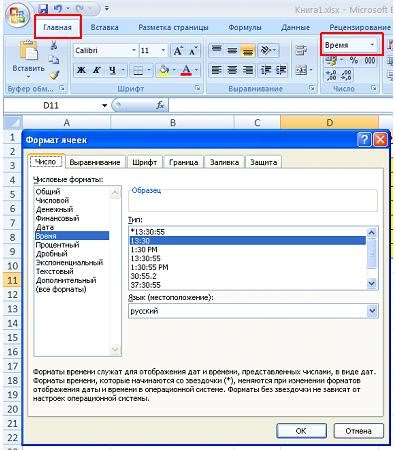Expand Name Box dropdown next to D11
The image size is (395, 450).
click(x=105, y=105)
